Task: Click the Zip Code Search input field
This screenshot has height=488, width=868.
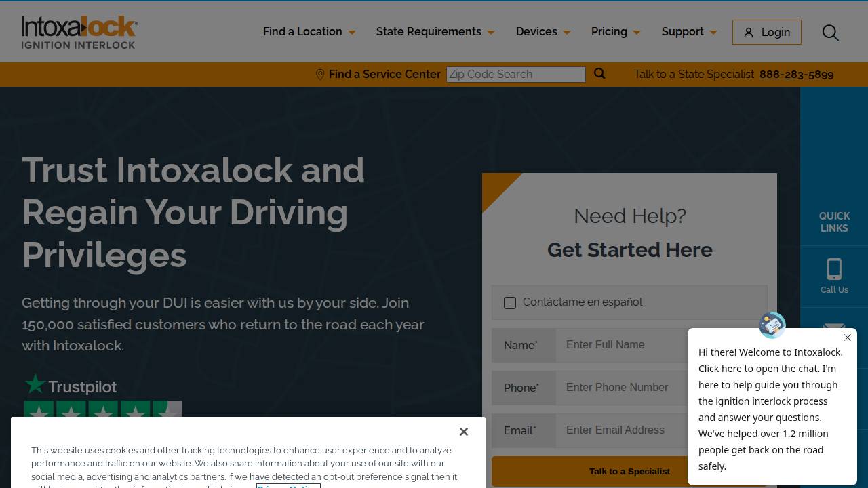Action: tap(515, 74)
